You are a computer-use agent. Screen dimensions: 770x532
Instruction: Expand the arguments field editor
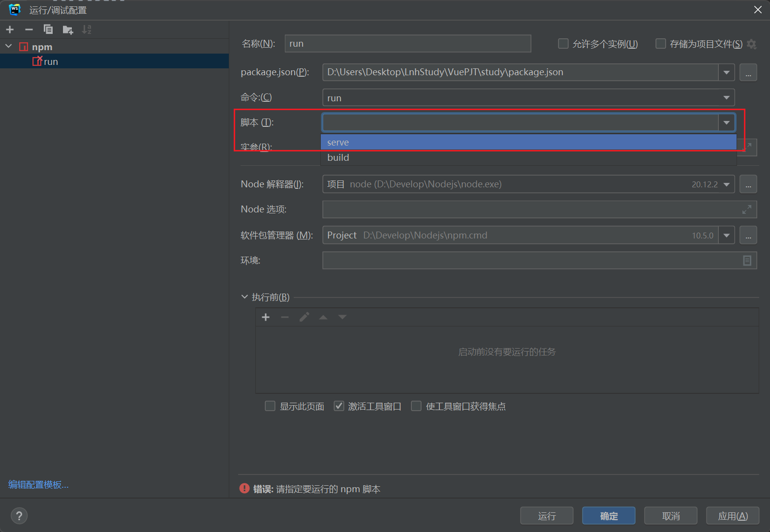[x=748, y=147]
